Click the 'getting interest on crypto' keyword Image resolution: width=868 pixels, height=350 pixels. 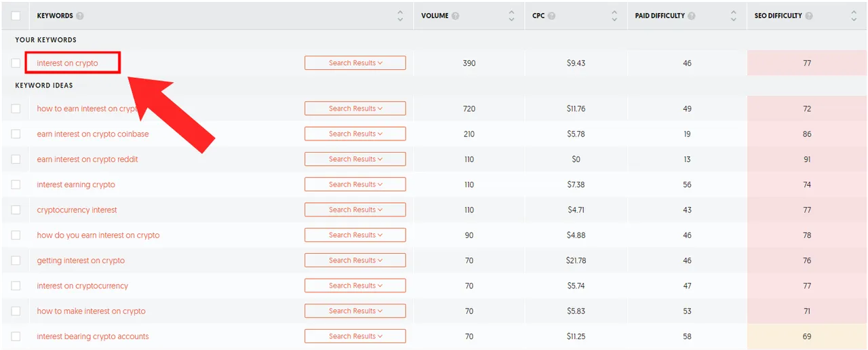point(81,260)
